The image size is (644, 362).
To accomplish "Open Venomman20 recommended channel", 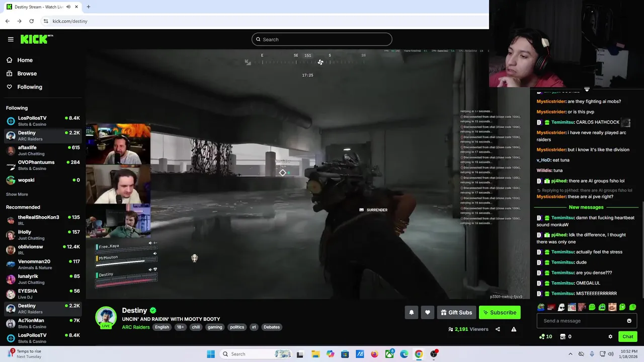I will 43,264.
